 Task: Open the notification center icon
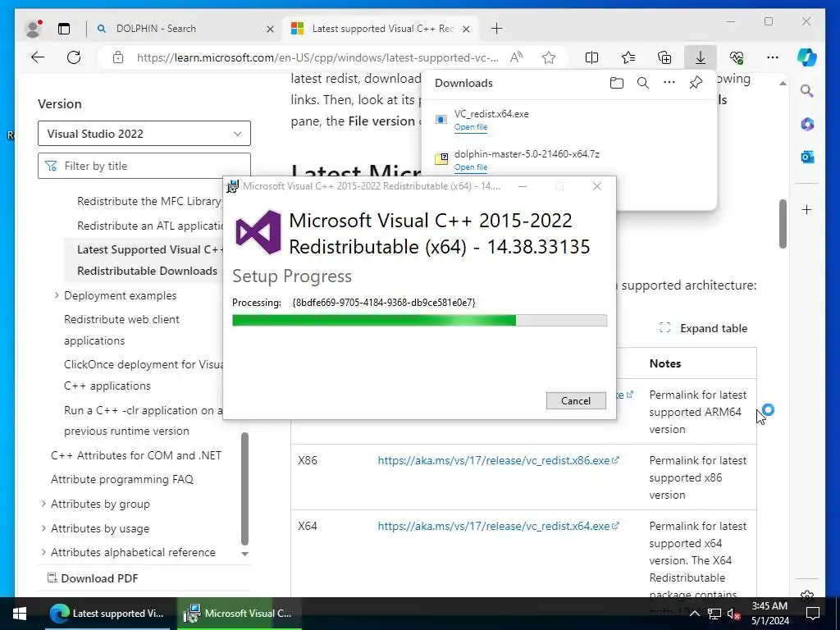tap(813, 614)
